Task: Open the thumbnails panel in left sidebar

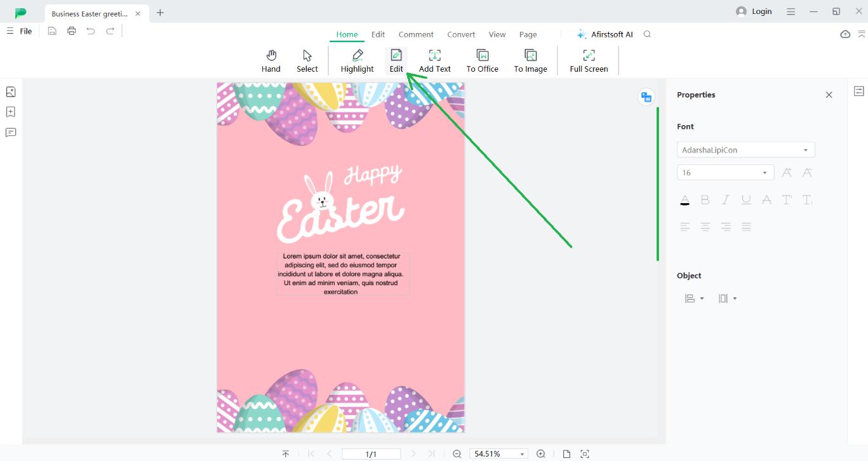Action: (x=11, y=92)
